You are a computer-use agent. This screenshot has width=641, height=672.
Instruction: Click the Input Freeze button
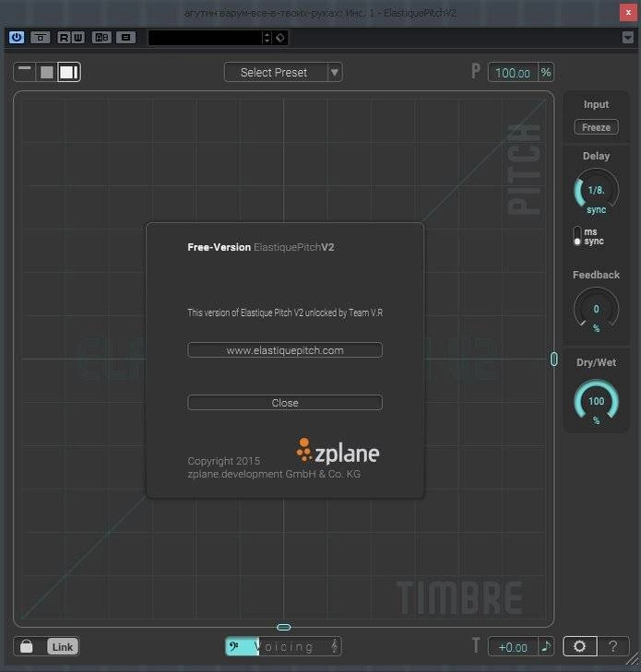coord(596,127)
